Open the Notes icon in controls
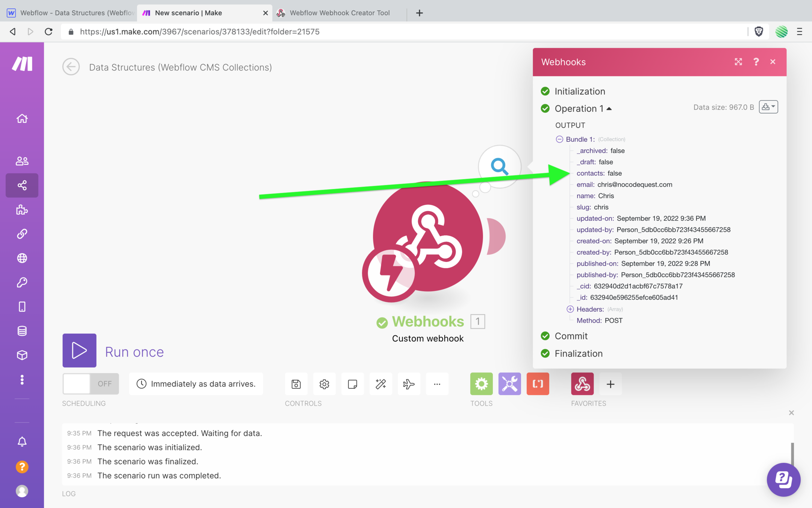 352,384
